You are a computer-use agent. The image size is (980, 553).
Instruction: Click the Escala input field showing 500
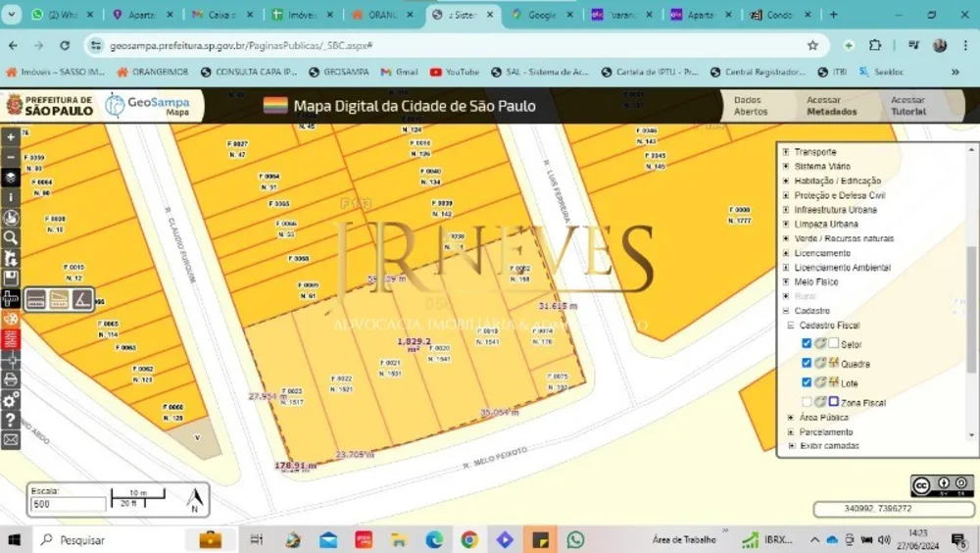[68, 504]
